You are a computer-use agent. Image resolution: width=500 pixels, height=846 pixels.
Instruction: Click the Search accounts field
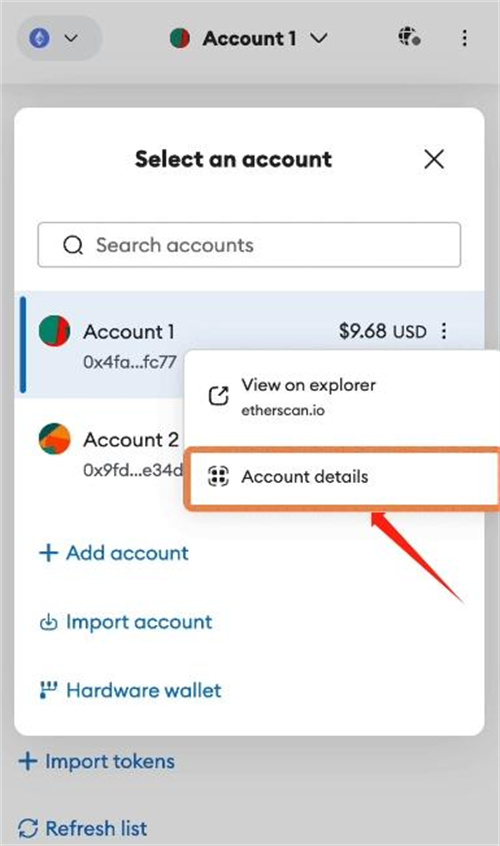click(x=249, y=245)
